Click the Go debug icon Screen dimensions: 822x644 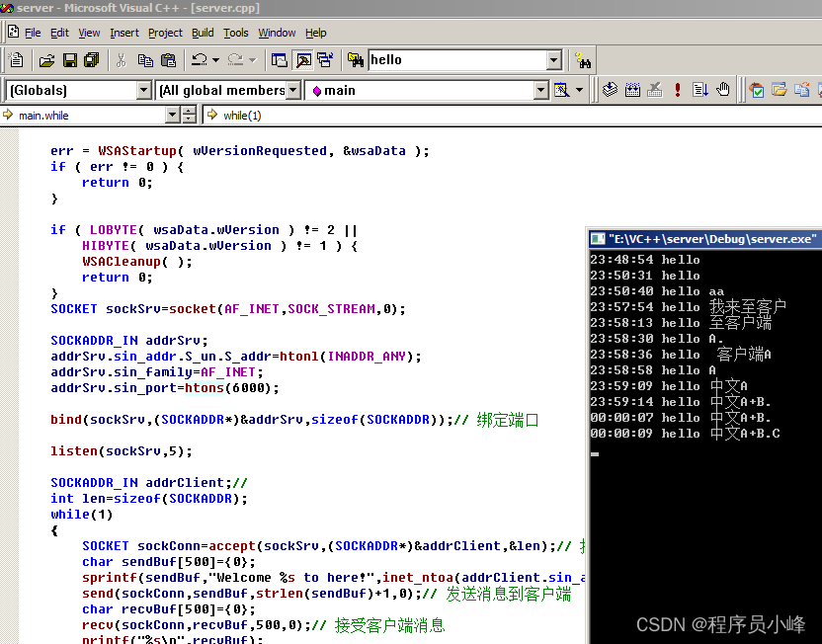(700, 89)
